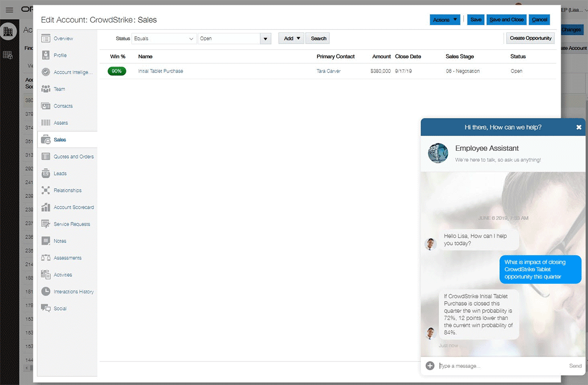Open the hamburger navigation menu
588x385 pixels.
(x=9, y=10)
